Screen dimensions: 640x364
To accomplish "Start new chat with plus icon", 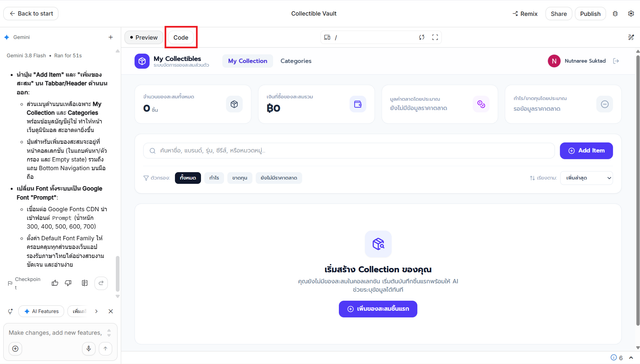I will tap(110, 37).
